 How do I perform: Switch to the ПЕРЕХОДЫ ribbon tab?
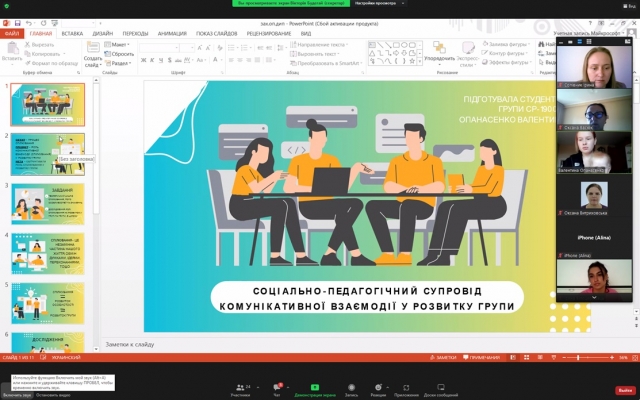135,33
